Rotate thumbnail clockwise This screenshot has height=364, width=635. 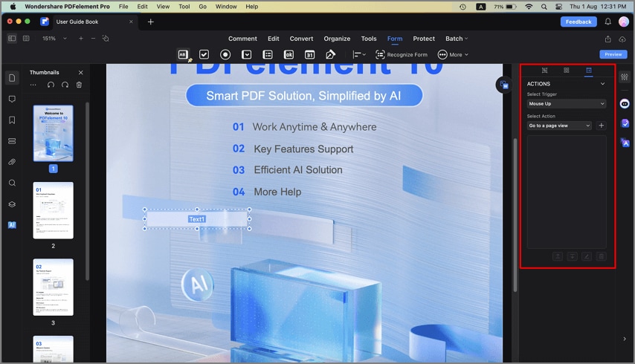point(65,85)
